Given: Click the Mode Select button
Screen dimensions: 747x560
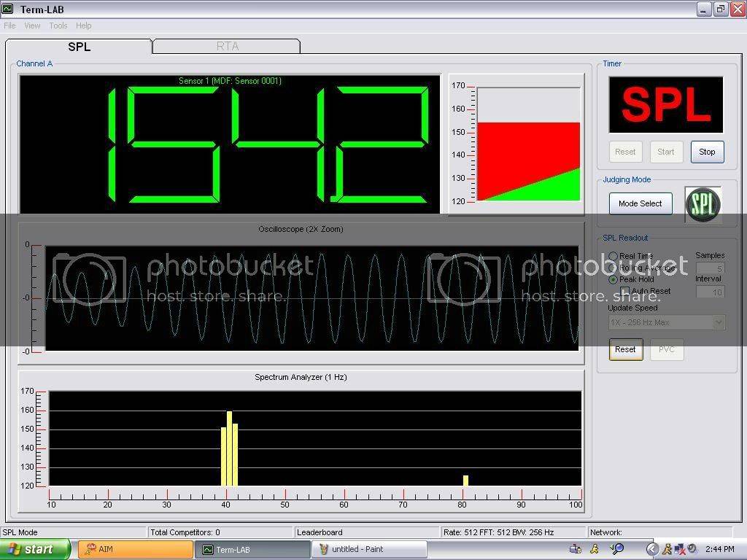Looking at the screenshot, I should pyautogui.click(x=640, y=204).
